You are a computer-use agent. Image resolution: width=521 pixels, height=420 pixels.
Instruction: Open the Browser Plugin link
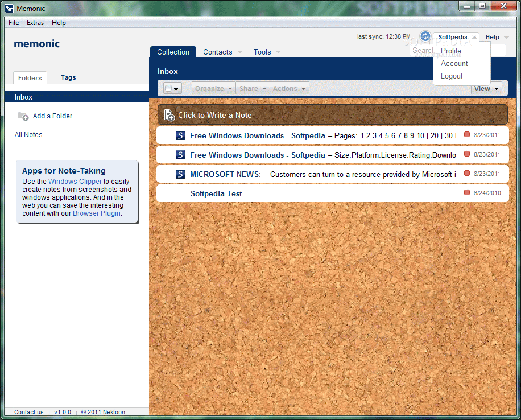click(x=97, y=213)
